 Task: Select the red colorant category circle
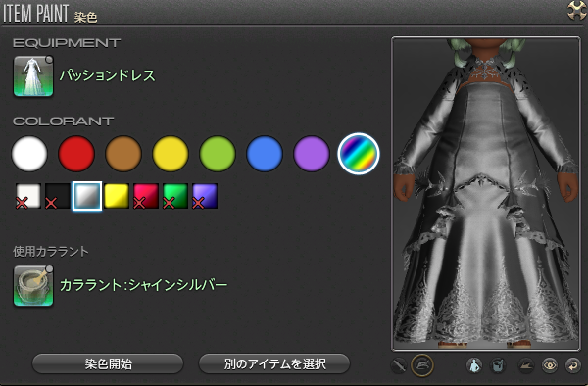(76, 154)
